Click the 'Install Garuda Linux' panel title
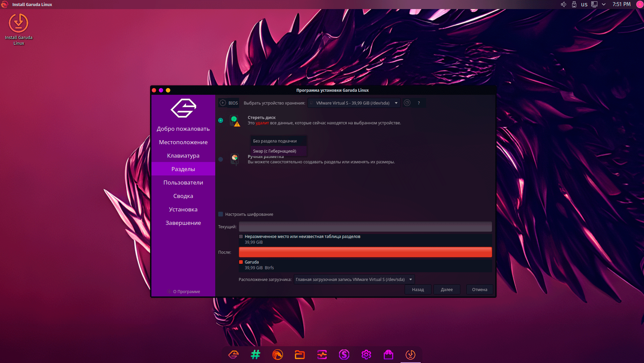This screenshot has width=644, height=363. [x=32, y=4]
